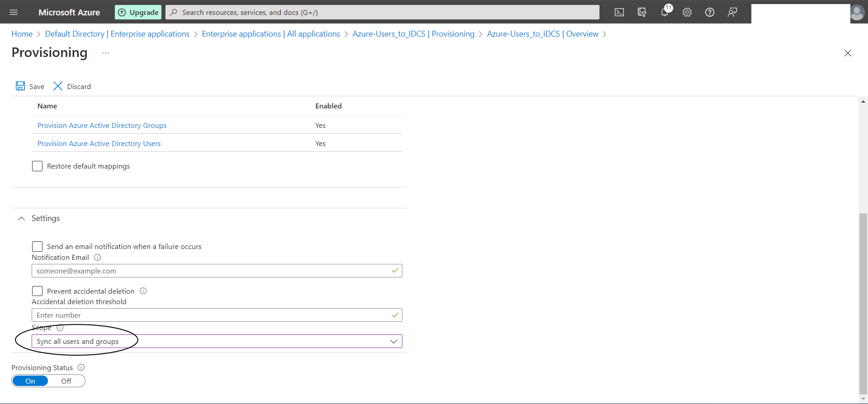Open Azure-Users_to_IDCS Provisioning breadcrumb
868x404 pixels.
pyautogui.click(x=413, y=34)
